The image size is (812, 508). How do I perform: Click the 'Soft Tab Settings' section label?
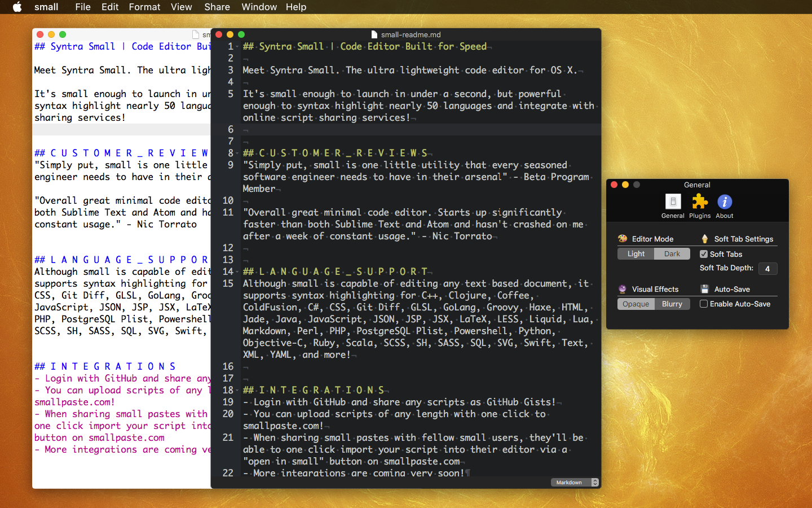(744, 239)
